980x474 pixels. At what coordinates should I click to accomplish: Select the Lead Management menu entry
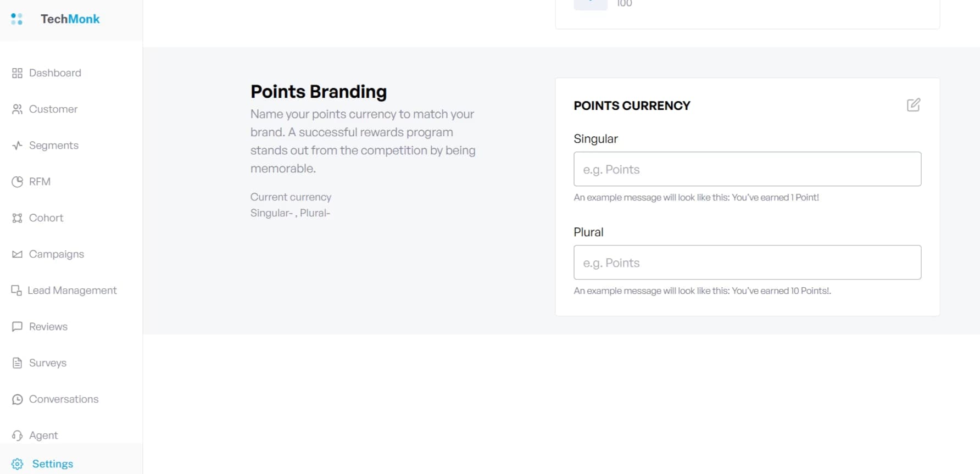click(x=73, y=290)
